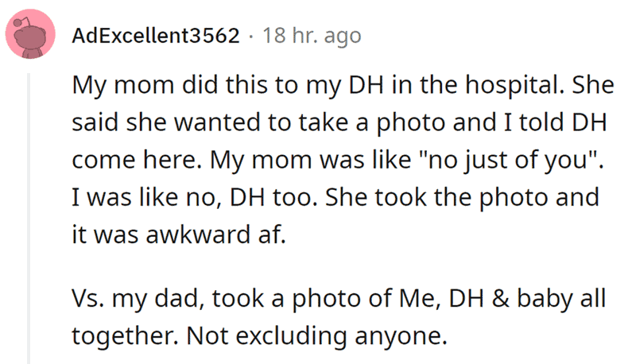
Task: Open AdExcellent3562's user profile
Action: click(x=156, y=36)
